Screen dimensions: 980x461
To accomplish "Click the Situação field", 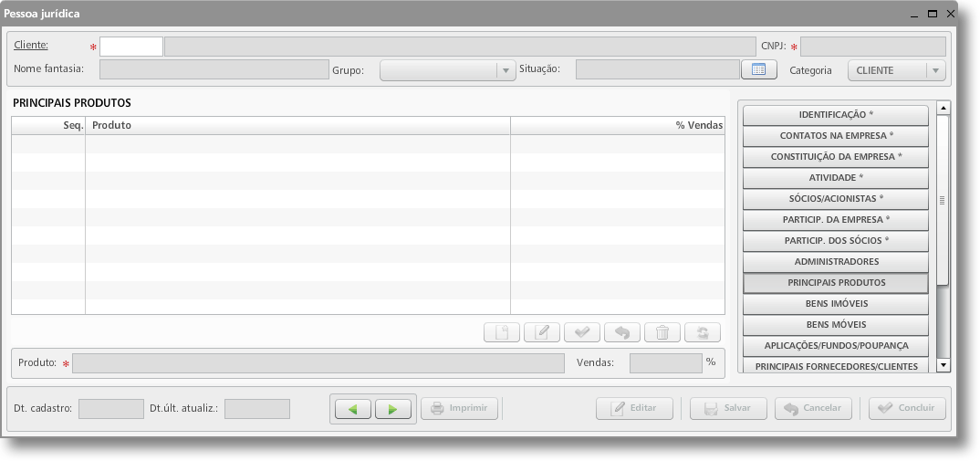I will 658,69.
